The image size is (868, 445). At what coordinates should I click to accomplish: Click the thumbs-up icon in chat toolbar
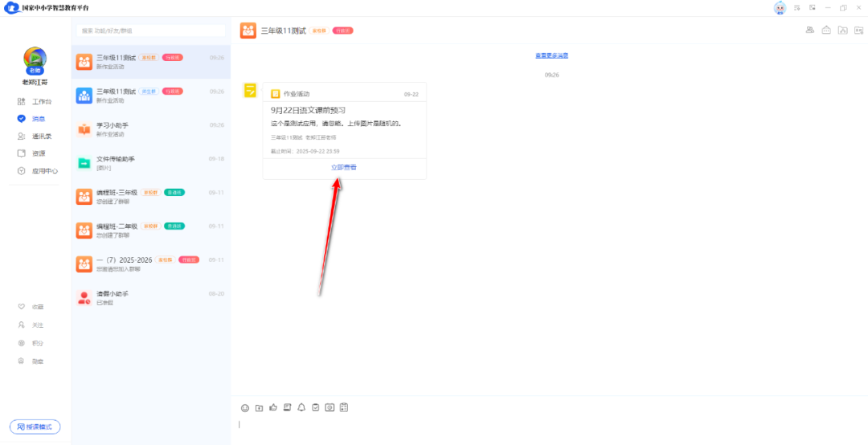(x=273, y=408)
